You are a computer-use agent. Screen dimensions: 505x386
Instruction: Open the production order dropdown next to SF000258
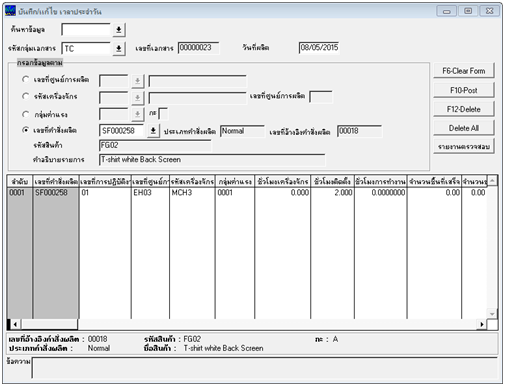click(x=153, y=130)
